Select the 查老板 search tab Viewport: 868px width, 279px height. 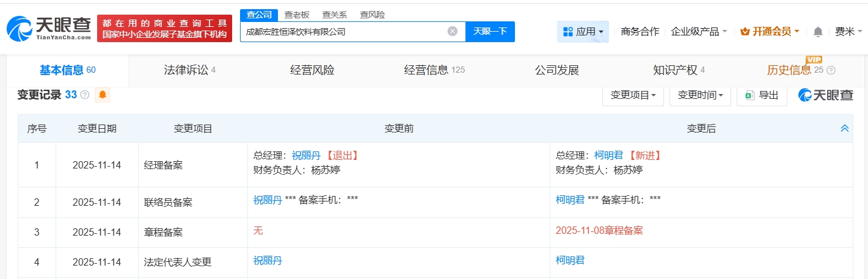(x=296, y=15)
